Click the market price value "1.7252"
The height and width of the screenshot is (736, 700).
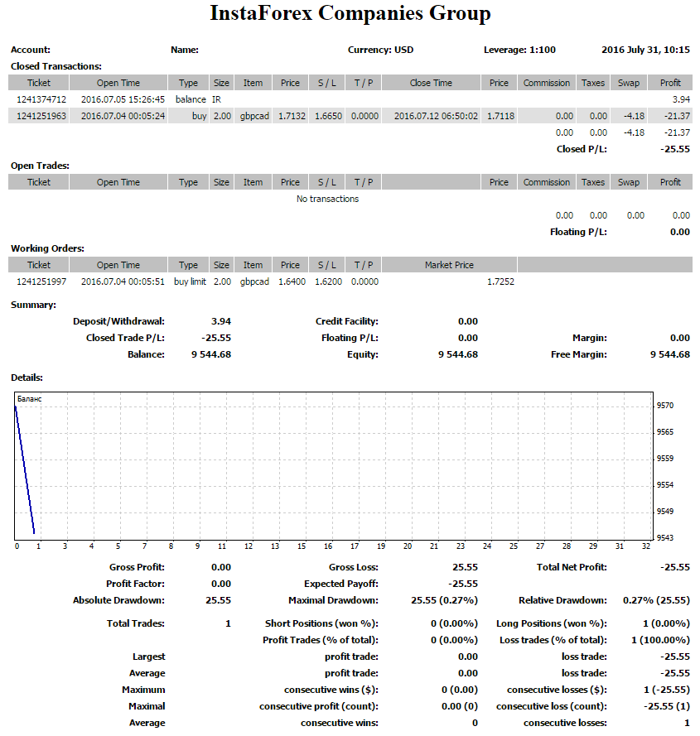tap(501, 281)
